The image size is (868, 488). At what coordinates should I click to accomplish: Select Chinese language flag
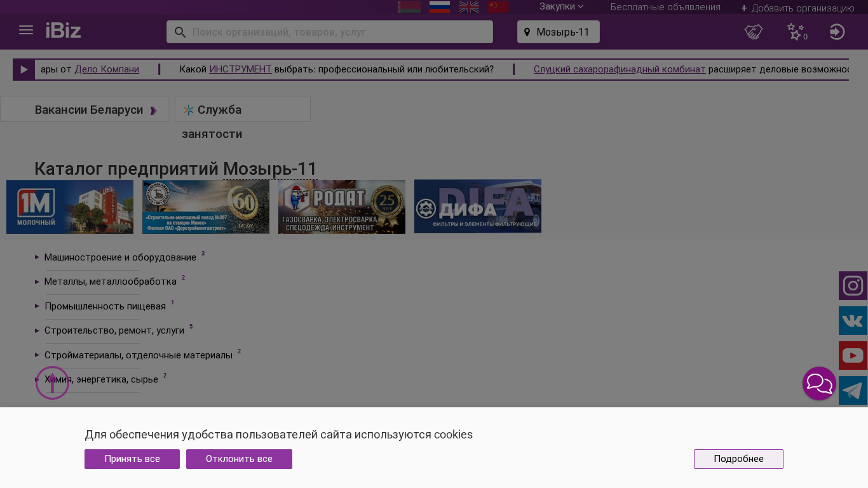[x=498, y=7]
